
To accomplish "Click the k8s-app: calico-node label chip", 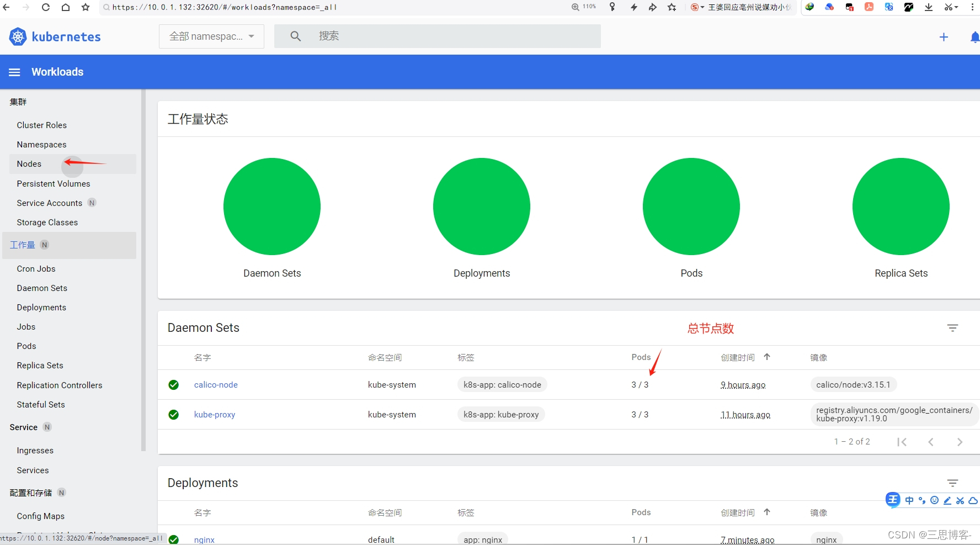I will click(x=502, y=385).
